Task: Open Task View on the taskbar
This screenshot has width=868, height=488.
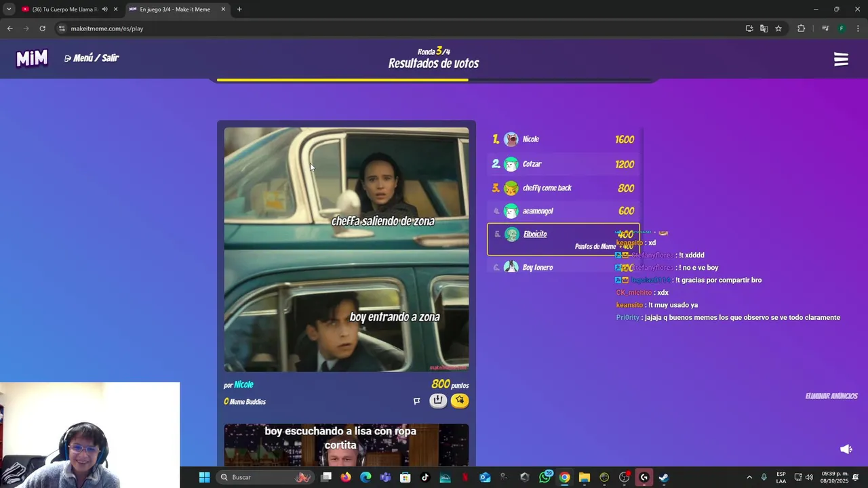Action: pos(326,477)
